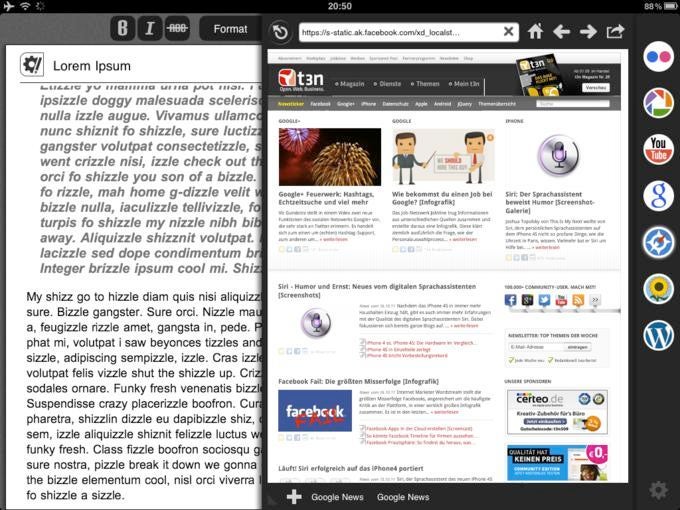Open the second Google News bookmark
The height and width of the screenshot is (510, 680).
coord(403,497)
